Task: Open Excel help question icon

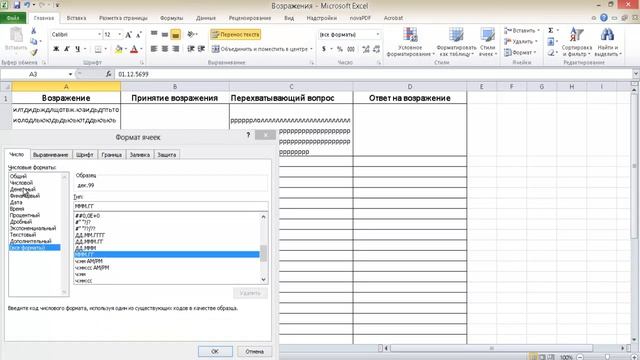Action: [604, 18]
